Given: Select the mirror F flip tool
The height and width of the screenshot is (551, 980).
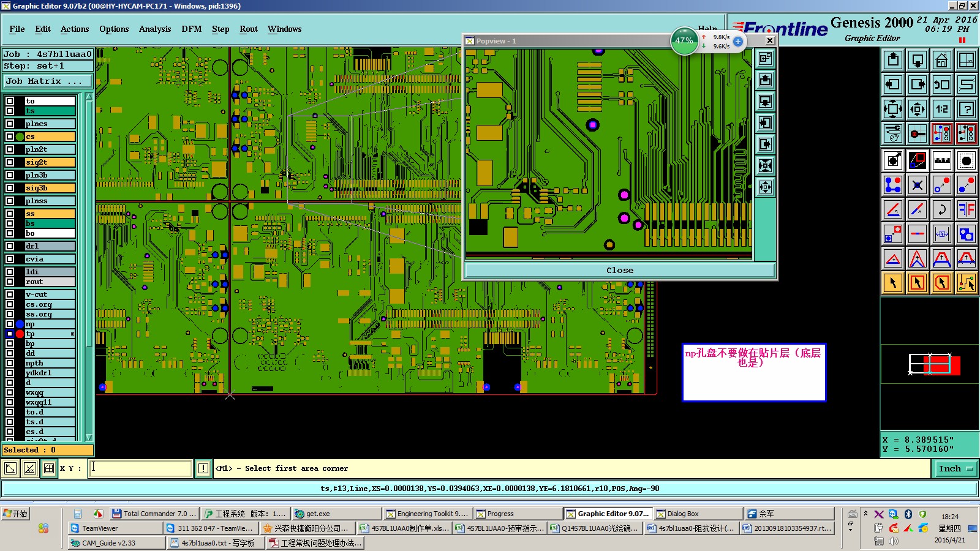Looking at the screenshot, I should click(x=967, y=209).
